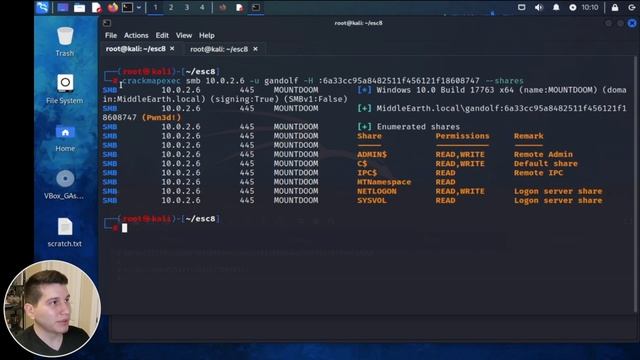Open the terminal View menu

pyautogui.click(x=184, y=36)
